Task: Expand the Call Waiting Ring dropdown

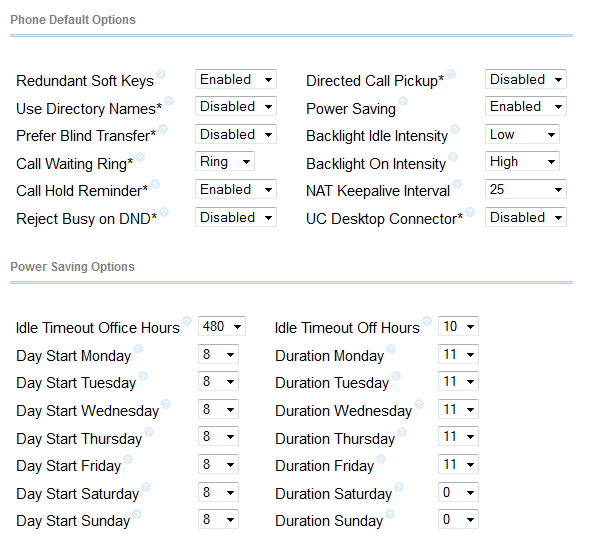Action: pos(225,161)
